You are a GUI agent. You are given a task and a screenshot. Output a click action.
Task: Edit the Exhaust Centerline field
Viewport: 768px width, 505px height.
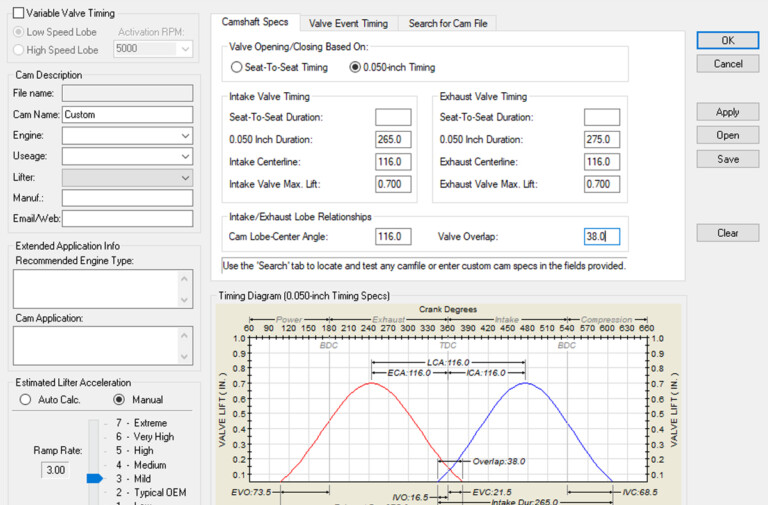tap(602, 162)
